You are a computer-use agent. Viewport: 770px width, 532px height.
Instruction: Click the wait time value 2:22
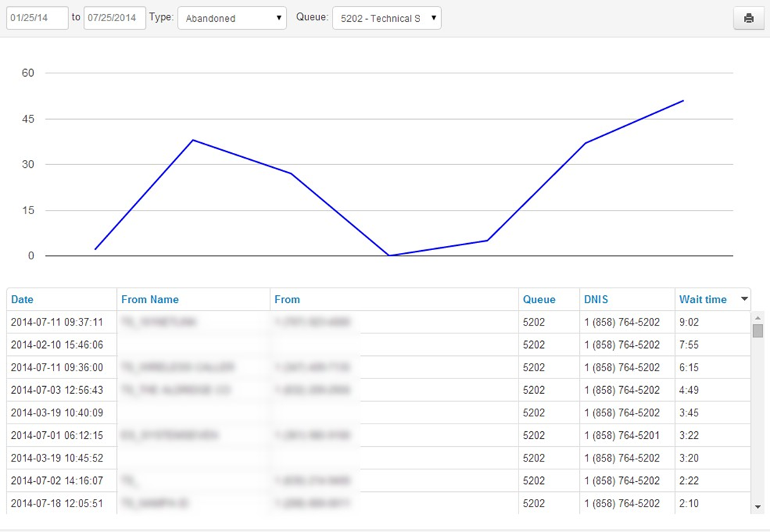688,481
